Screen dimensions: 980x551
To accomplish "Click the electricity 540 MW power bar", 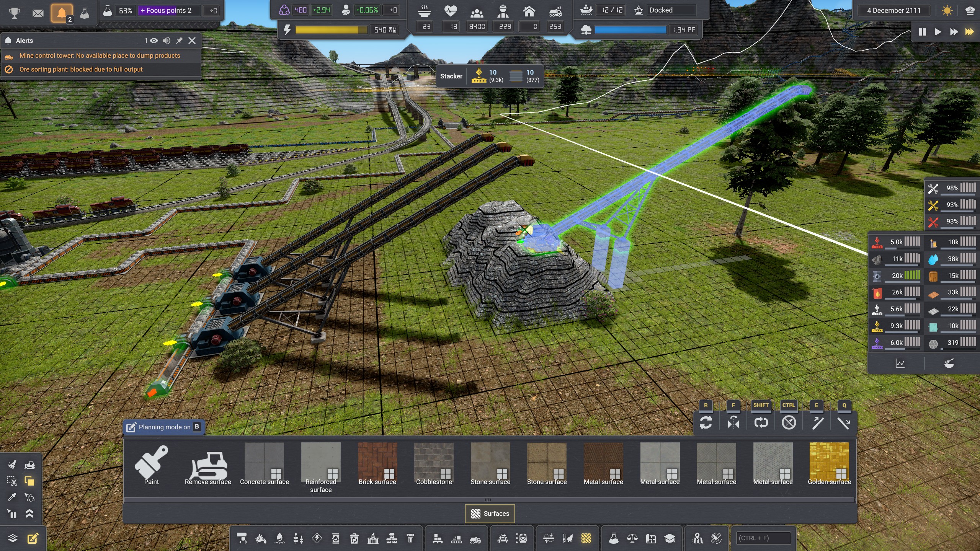I will pos(331,30).
